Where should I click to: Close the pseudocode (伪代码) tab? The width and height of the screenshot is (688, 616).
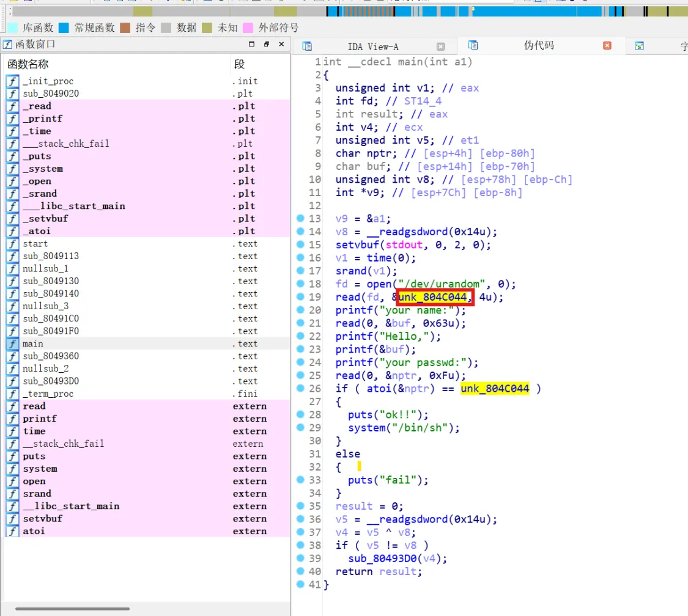pyautogui.click(x=607, y=46)
